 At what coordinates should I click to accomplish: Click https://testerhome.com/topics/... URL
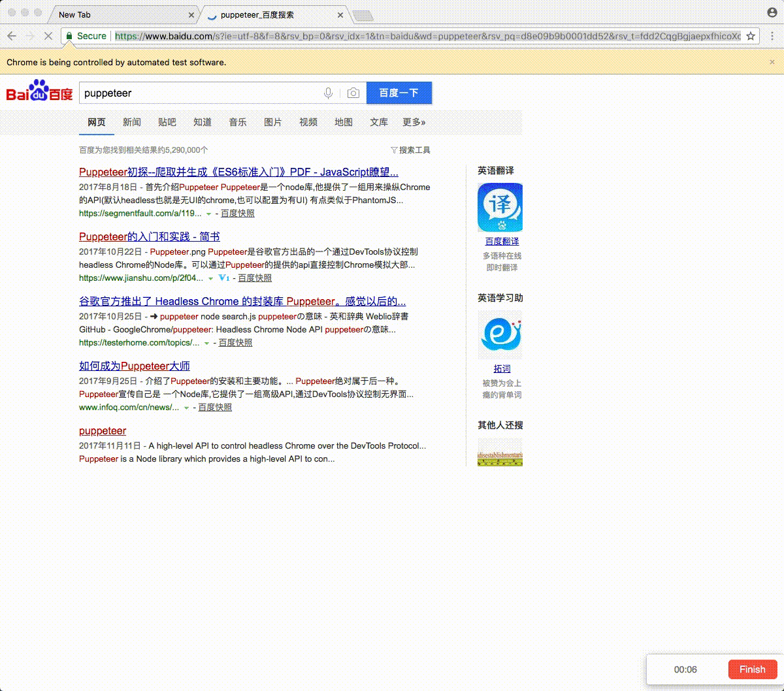[139, 343]
